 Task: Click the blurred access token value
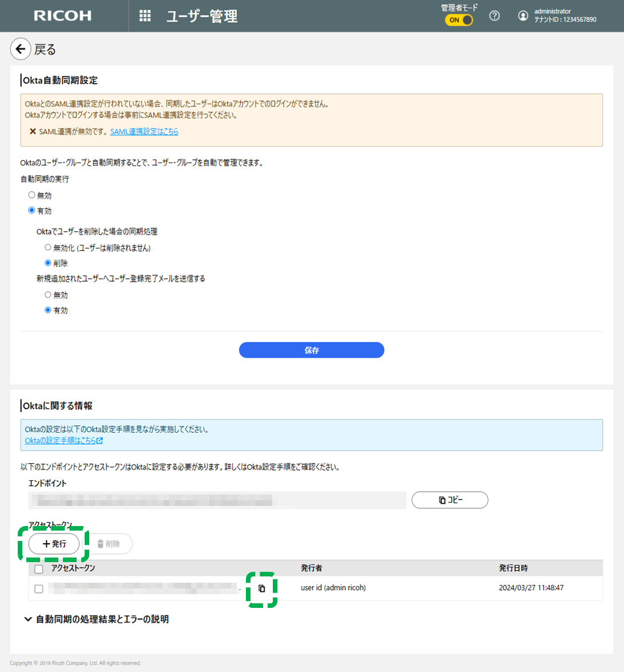[x=144, y=588]
